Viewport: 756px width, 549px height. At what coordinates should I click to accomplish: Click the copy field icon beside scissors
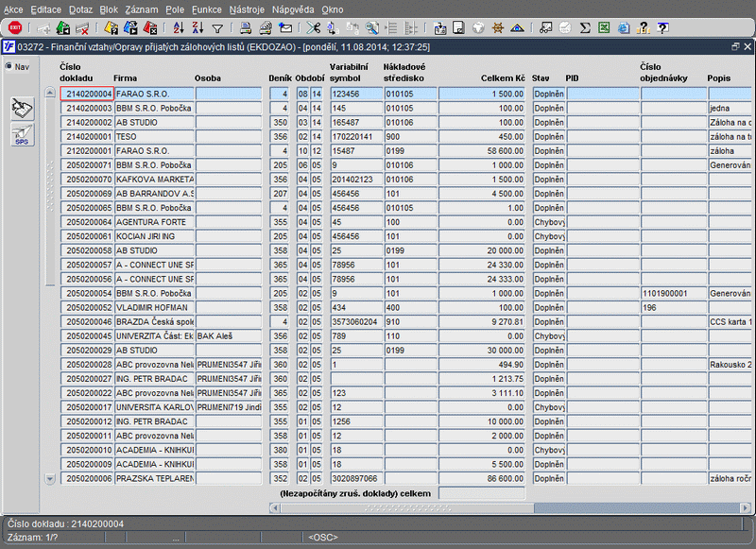(x=333, y=28)
